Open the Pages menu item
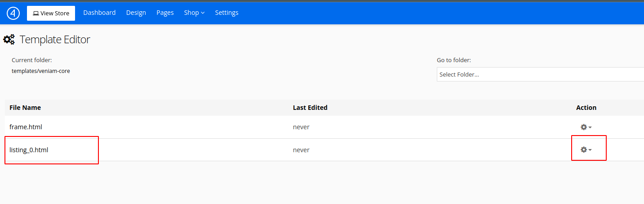This screenshot has width=644, height=204. tap(165, 13)
